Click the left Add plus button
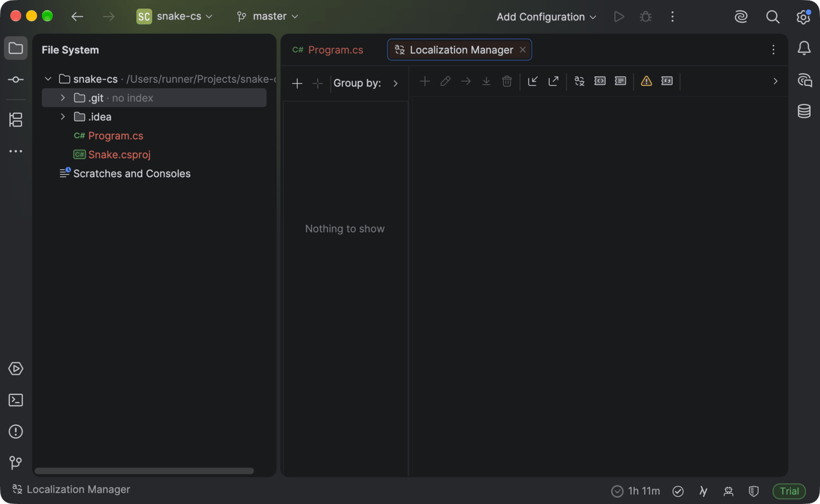 [x=297, y=84]
